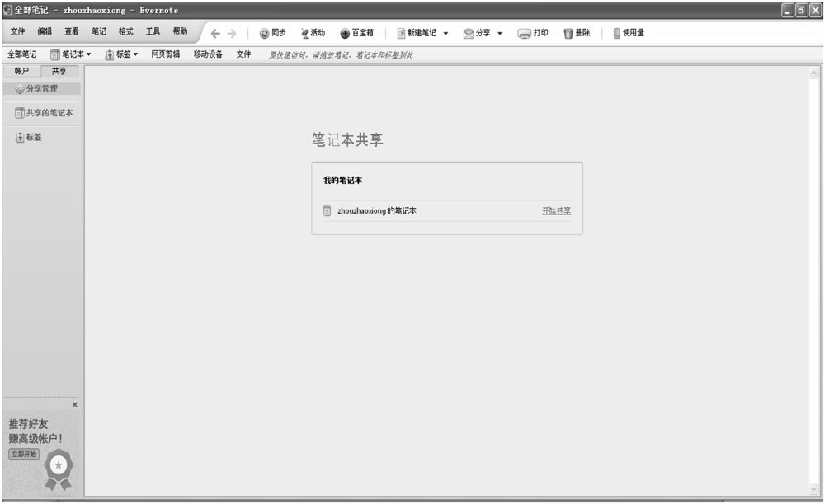825x504 pixels.
Task: Click the 笔记本共享 page title
Action: coord(348,140)
